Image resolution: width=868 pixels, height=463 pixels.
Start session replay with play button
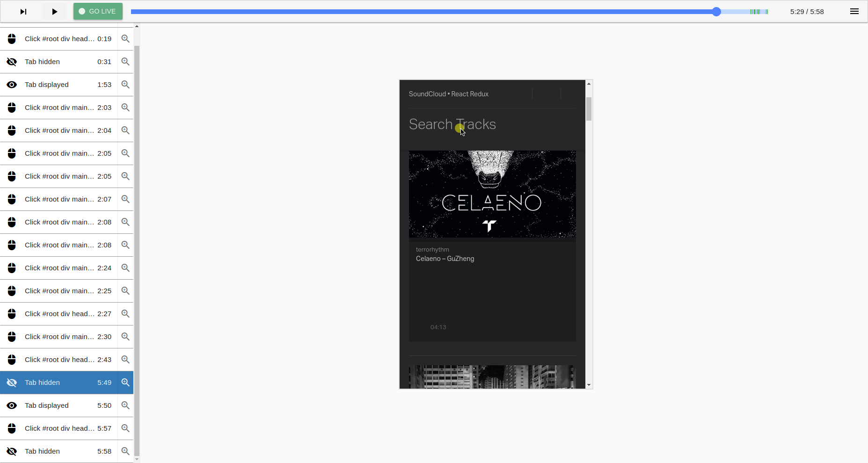pos(54,12)
